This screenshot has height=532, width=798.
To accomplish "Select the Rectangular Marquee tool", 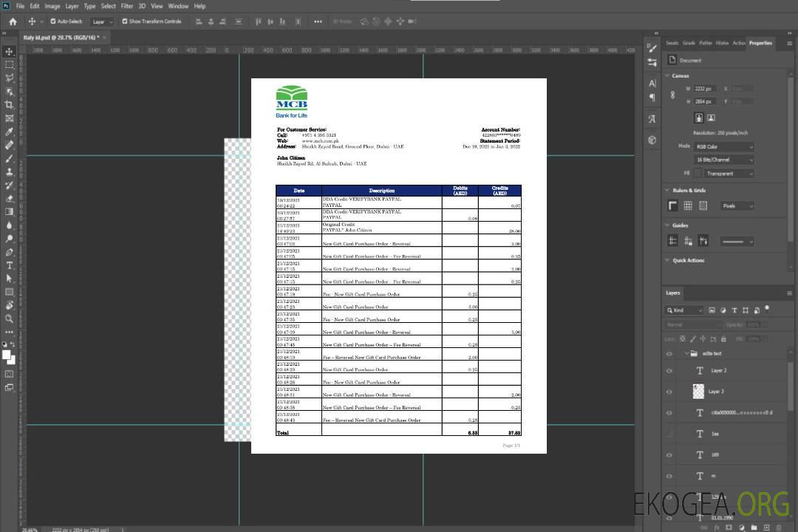I will click(x=10, y=64).
